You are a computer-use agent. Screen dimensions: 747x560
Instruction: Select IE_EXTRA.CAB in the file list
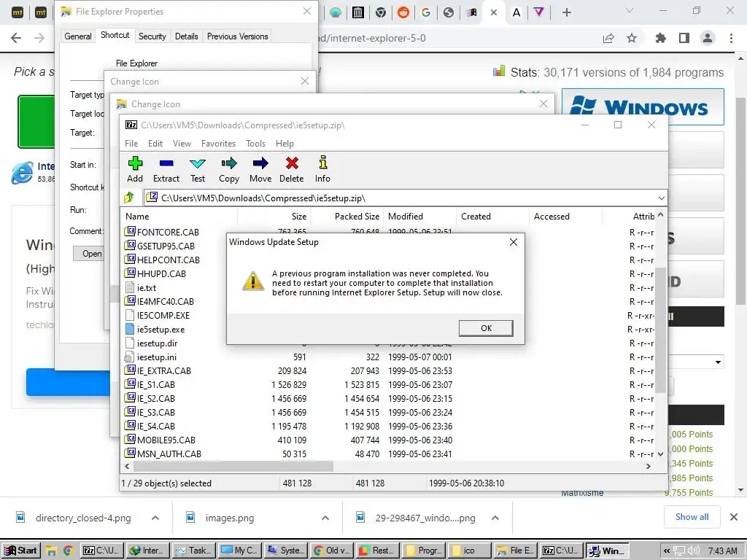pyautogui.click(x=164, y=370)
